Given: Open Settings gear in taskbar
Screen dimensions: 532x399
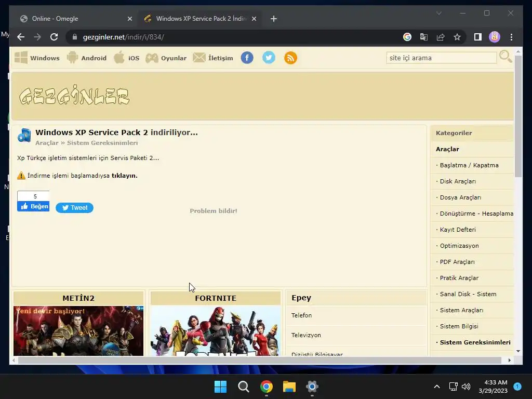Looking at the screenshot, I should [x=312, y=387].
